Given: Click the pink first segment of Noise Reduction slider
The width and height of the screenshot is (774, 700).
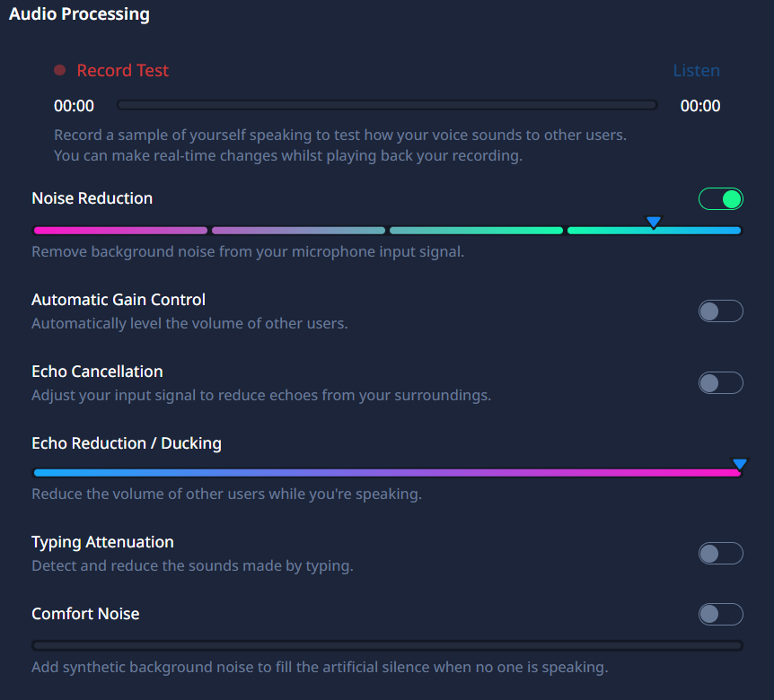Looking at the screenshot, I should (x=121, y=231).
